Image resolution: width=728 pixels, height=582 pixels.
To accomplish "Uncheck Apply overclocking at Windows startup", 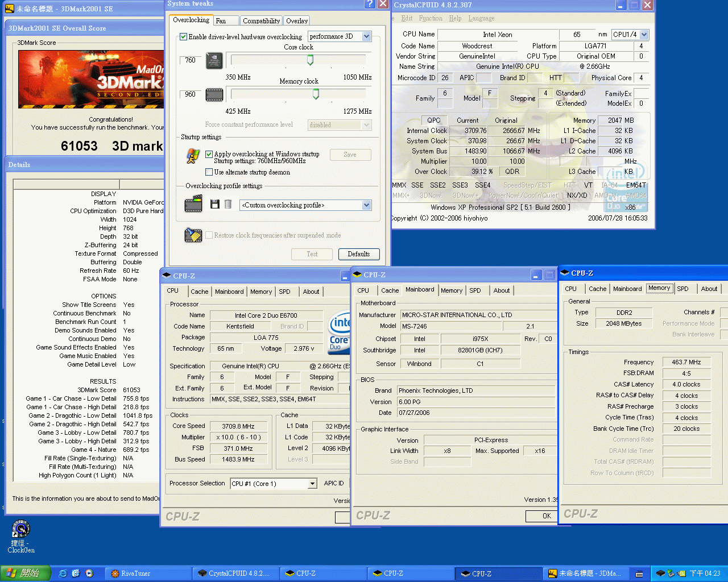I will pos(209,154).
